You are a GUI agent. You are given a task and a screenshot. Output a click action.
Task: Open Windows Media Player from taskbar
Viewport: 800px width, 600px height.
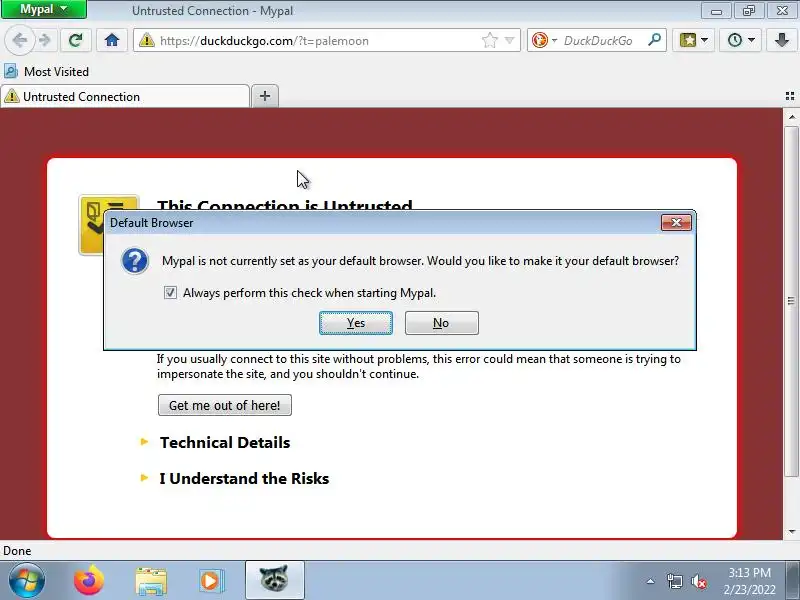211,581
